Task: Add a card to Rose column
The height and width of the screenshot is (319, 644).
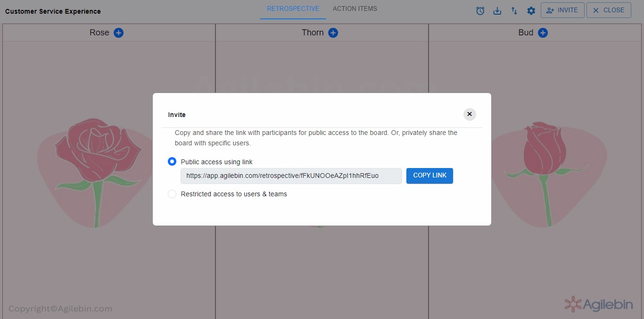Action: (119, 33)
